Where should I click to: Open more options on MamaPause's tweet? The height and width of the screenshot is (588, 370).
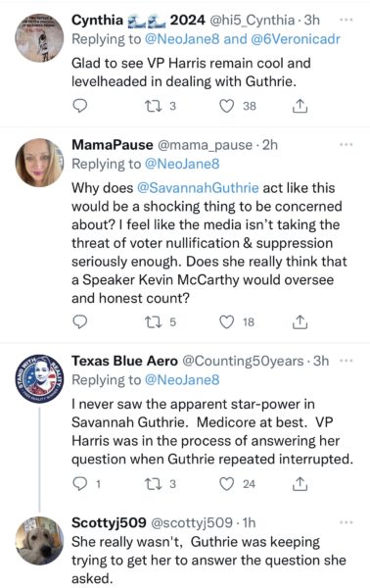point(347,145)
